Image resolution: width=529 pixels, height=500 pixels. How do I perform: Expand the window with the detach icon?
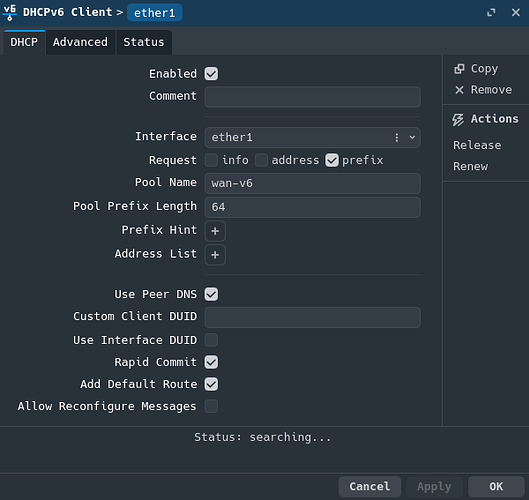point(491,12)
